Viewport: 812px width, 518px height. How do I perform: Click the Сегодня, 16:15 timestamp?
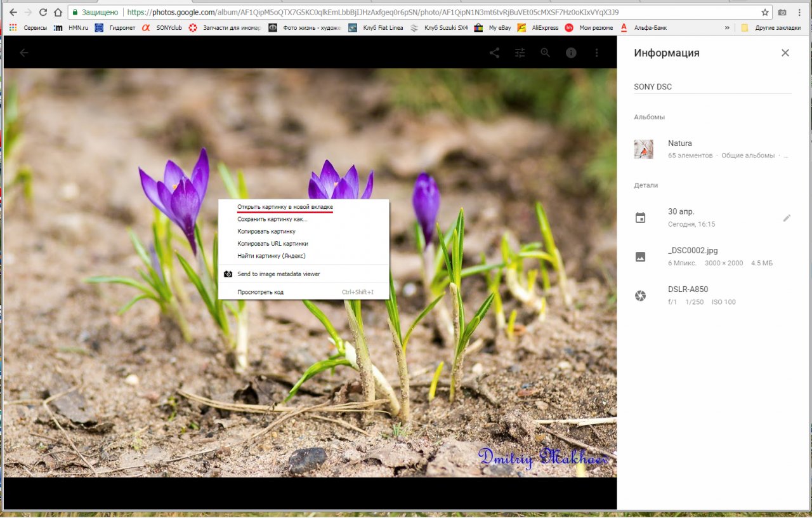691,225
